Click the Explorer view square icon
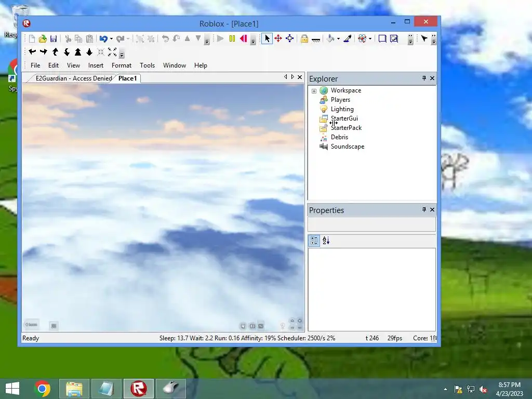 (x=382, y=38)
